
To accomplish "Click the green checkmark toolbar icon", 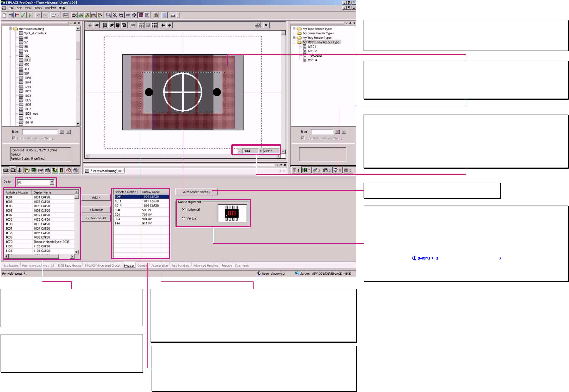I will coord(23,15).
